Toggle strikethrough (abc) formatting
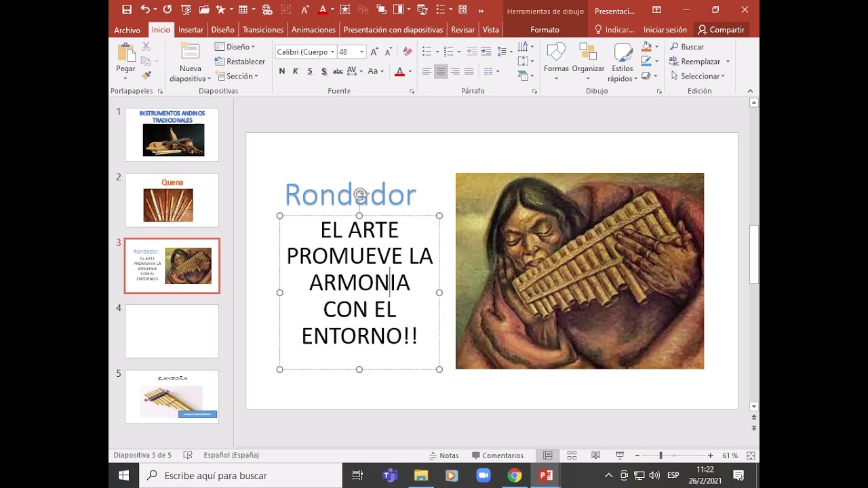The image size is (868, 488). (338, 71)
